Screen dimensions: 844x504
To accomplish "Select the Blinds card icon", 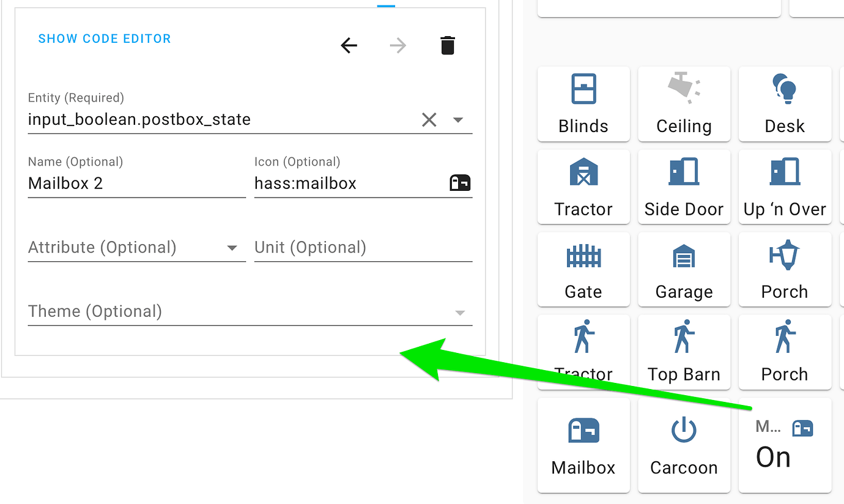I will click(583, 89).
